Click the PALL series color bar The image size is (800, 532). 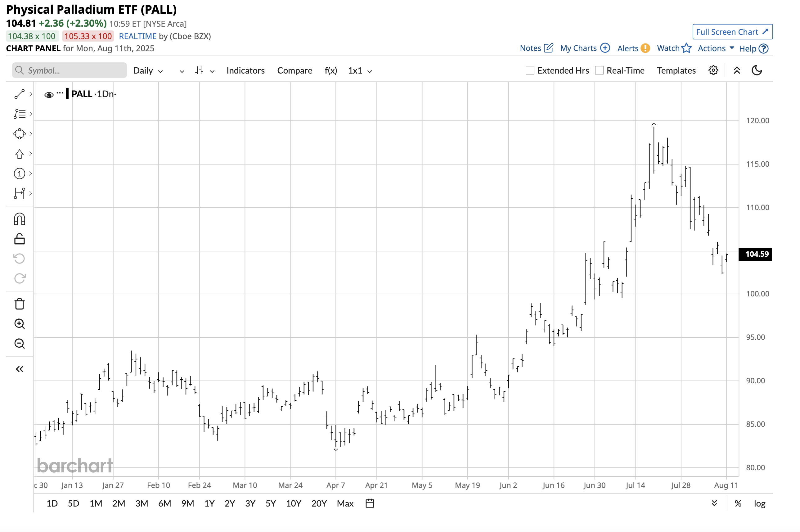[x=67, y=93]
